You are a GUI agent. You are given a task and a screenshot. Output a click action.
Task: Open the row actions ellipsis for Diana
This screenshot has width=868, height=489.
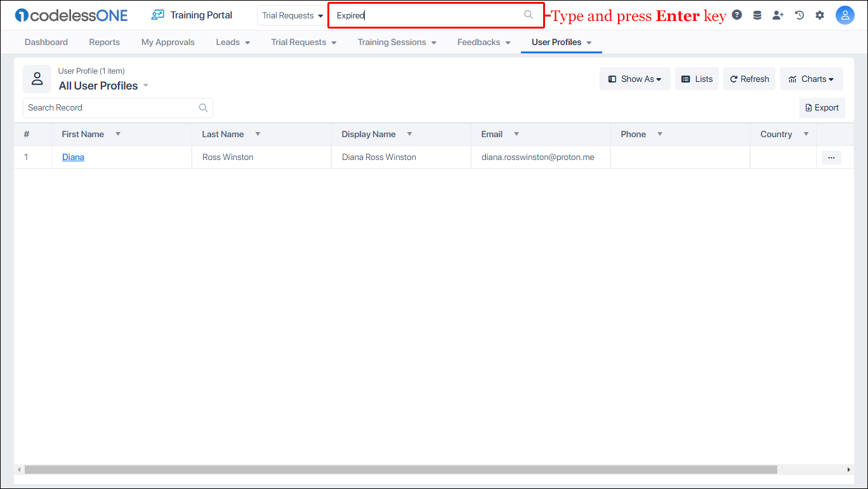pos(831,157)
